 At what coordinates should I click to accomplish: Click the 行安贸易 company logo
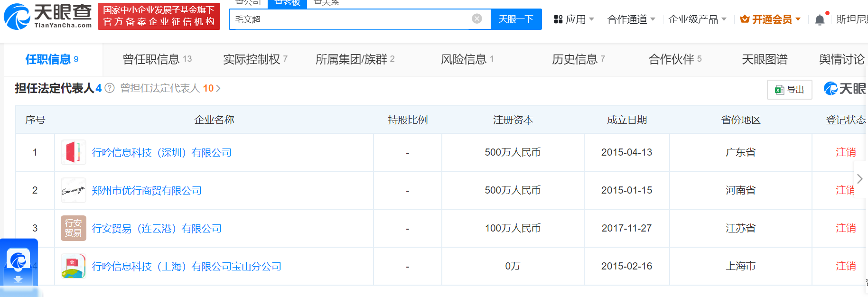click(x=74, y=228)
